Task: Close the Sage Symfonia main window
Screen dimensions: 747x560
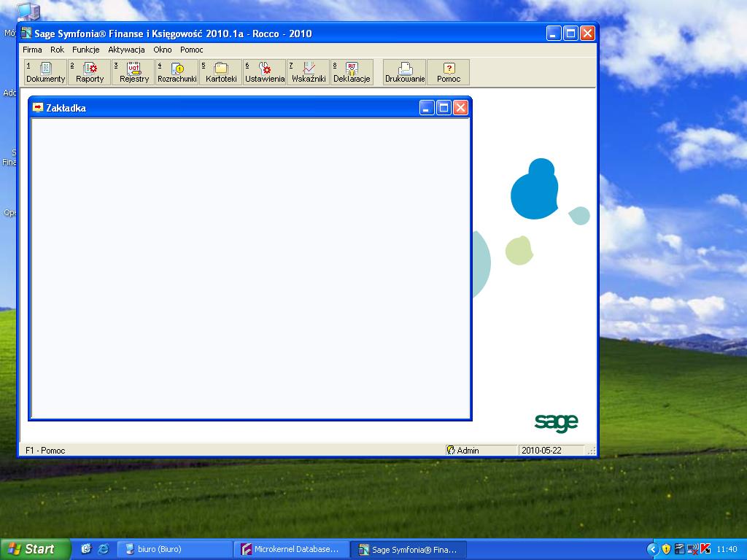Action: coord(587,34)
